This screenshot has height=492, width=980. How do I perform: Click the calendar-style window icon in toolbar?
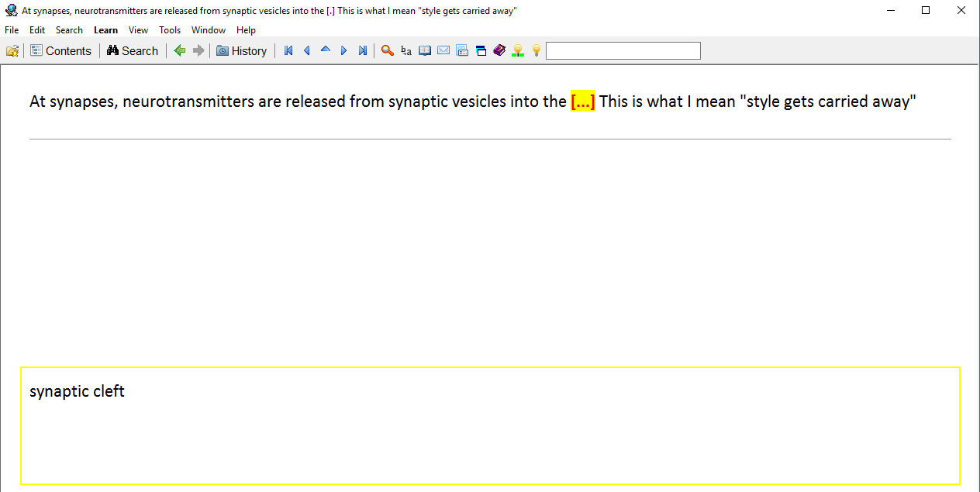(x=462, y=51)
